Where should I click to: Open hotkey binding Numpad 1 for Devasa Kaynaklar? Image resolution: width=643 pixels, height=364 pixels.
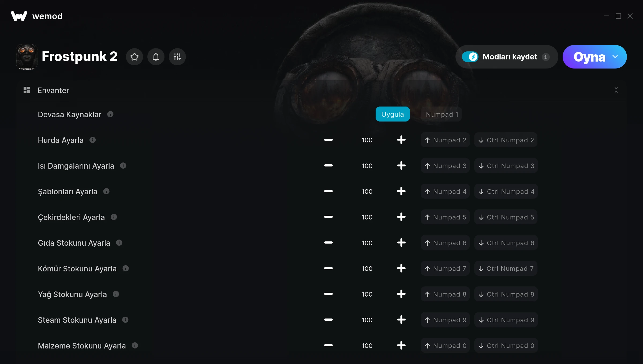pyautogui.click(x=442, y=114)
